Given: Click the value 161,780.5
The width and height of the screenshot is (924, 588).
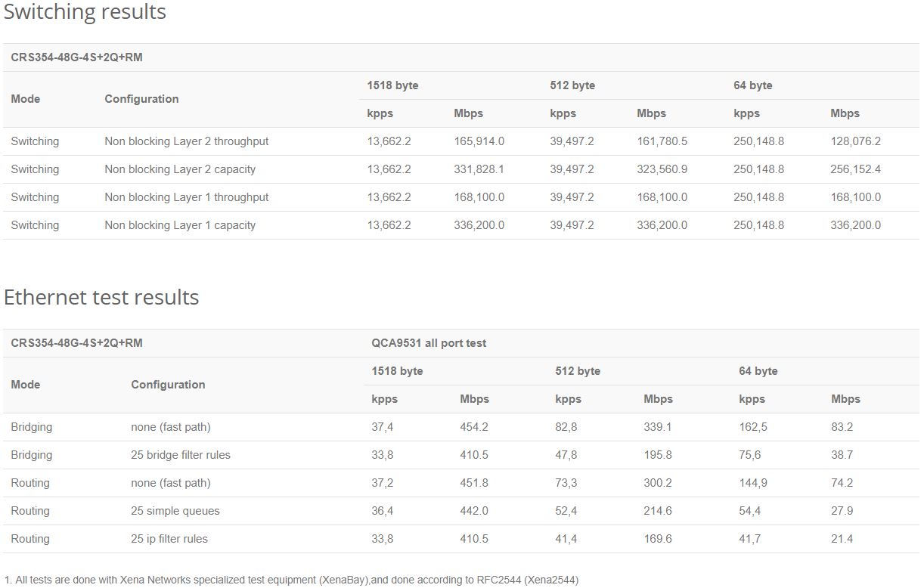Looking at the screenshot, I should coord(662,141).
